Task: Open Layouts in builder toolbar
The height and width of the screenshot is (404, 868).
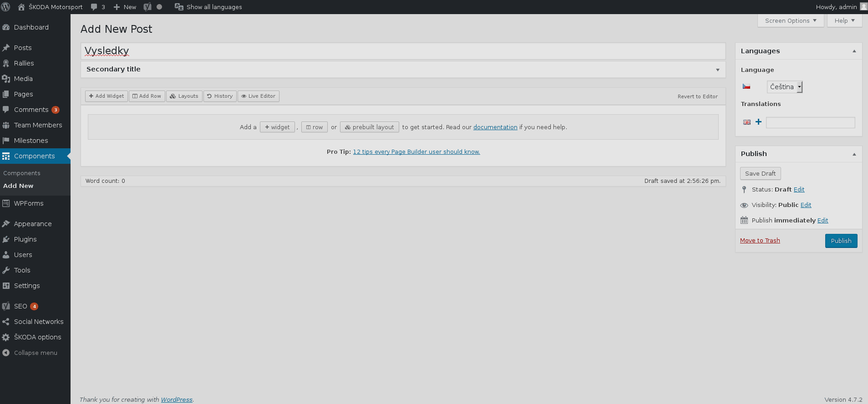Action: coord(184,96)
